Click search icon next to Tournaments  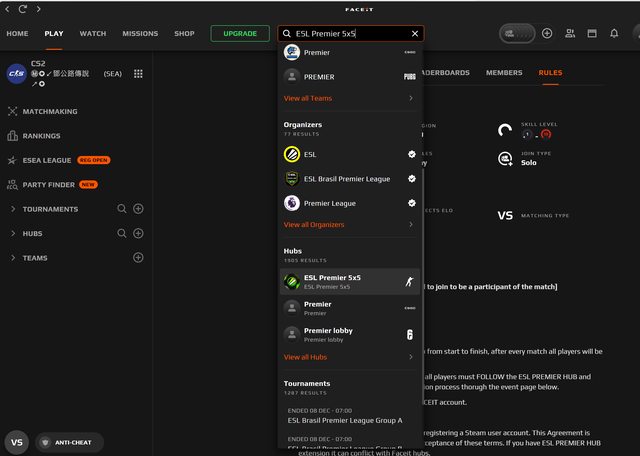(122, 209)
